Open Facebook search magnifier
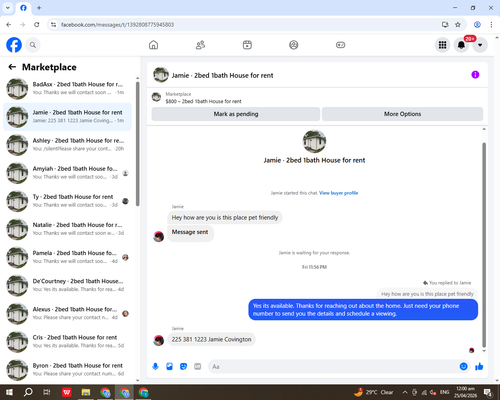Viewport: 500px width, 400px height. click(33, 45)
